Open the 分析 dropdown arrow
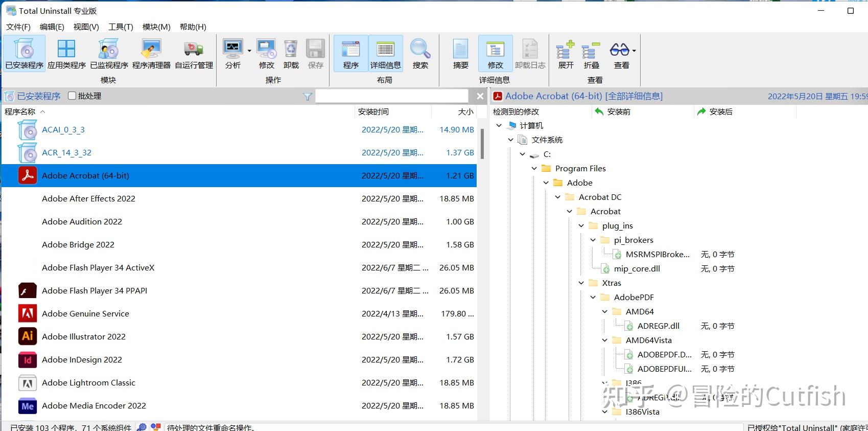This screenshot has height=431, width=868. (249, 51)
